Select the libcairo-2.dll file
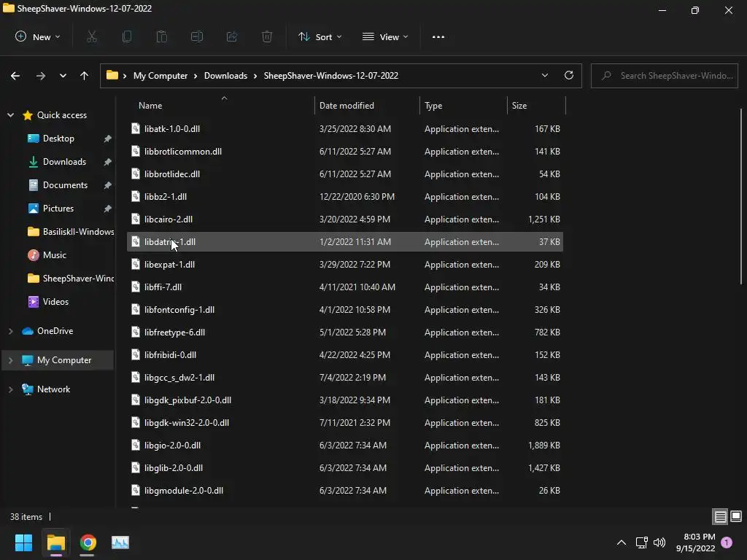This screenshot has height=560, width=747. pos(345,219)
